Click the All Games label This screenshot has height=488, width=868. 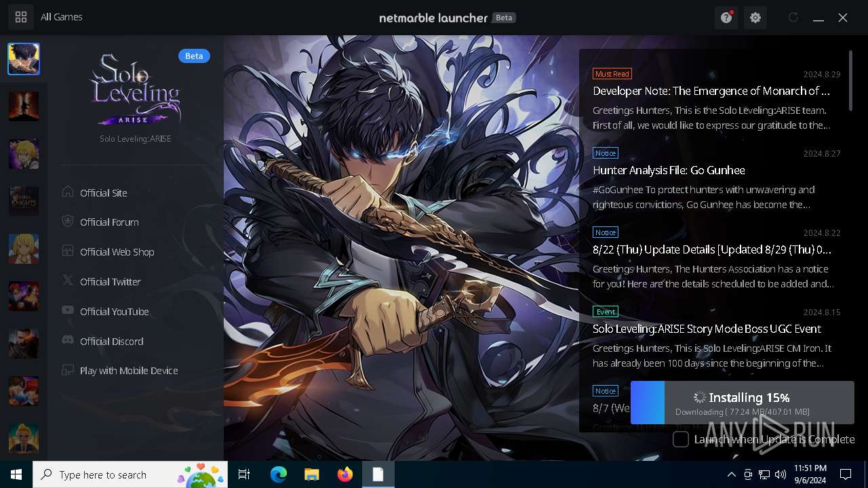click(x=62, y=17)
